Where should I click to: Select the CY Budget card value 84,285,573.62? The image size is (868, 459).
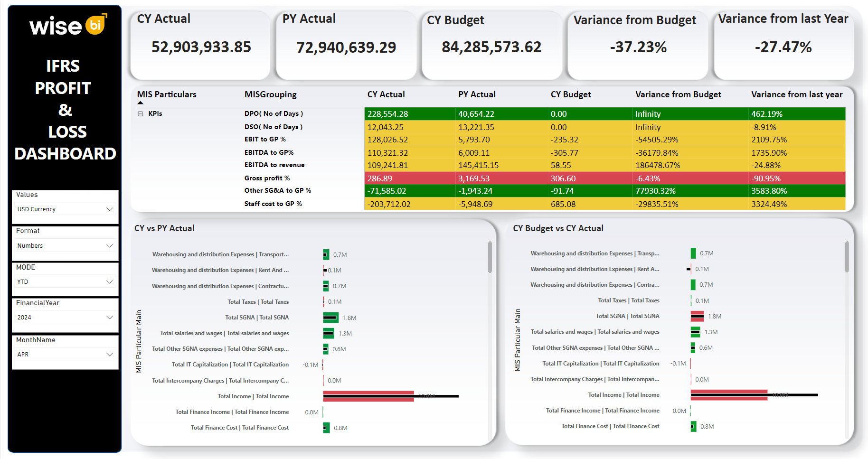pos(491,47)
